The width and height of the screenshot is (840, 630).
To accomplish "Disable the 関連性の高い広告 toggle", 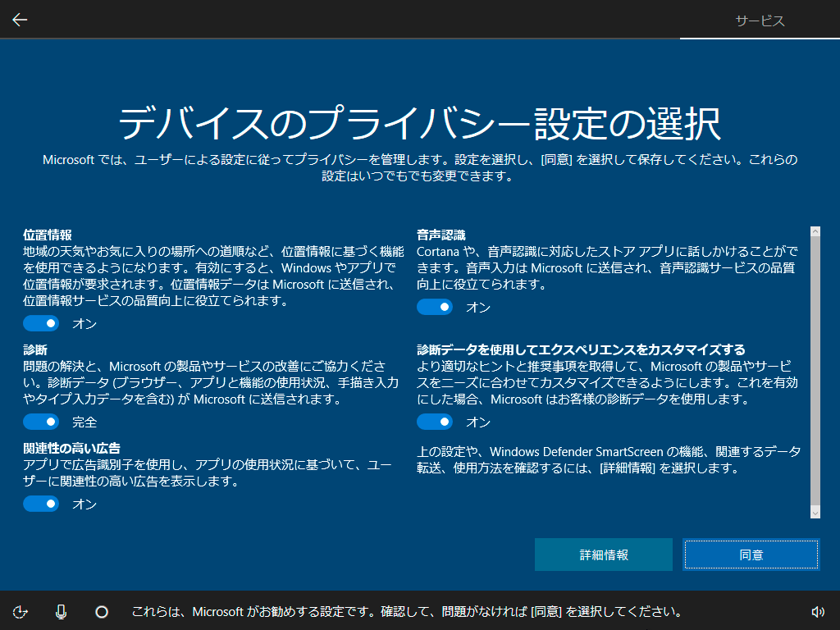I will [x=41, y=504].
